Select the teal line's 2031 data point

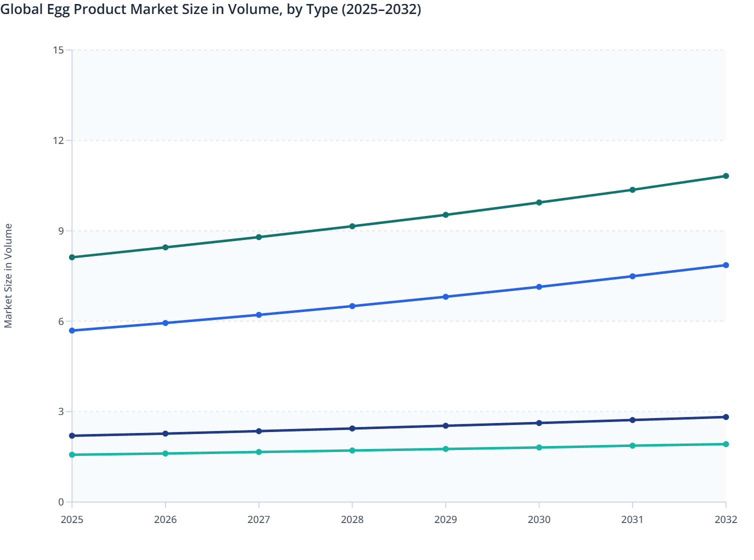click(632, 445)
